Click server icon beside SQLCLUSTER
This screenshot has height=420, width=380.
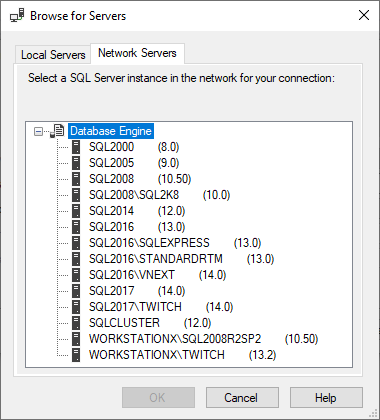(76, 323)
